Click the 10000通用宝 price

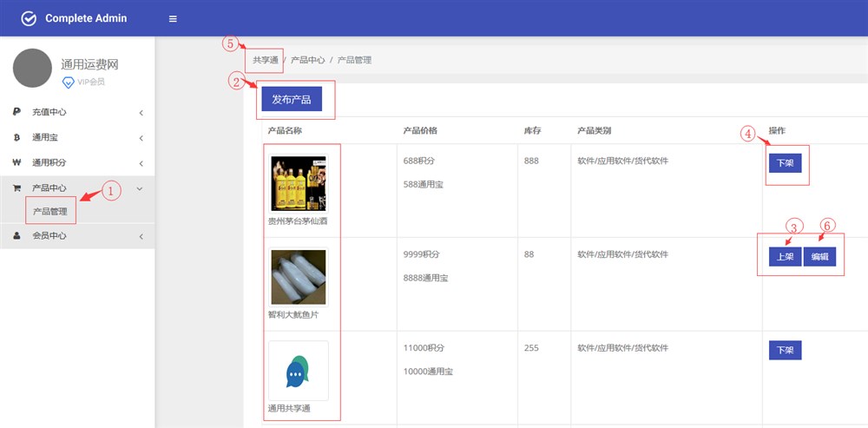(x=428, y=372)
